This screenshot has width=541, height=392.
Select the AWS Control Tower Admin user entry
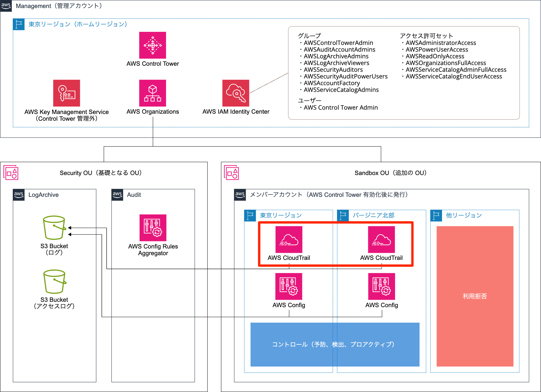click(x=340, y=107)
